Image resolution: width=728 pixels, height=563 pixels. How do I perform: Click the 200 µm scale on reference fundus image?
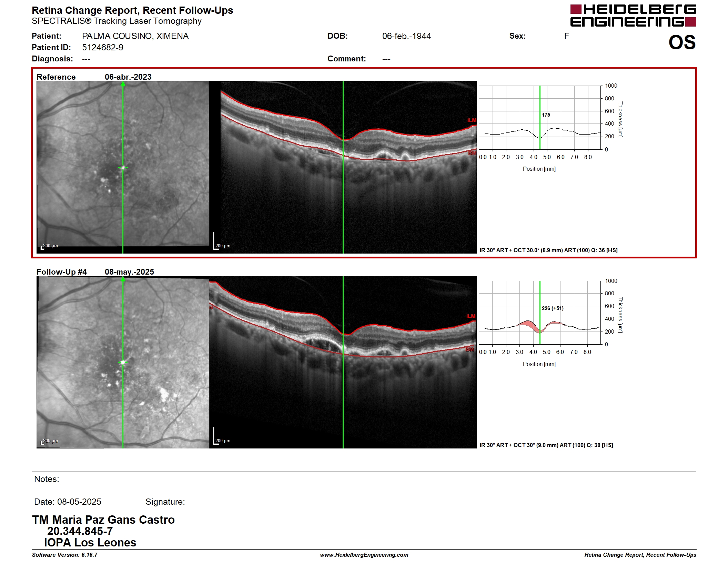(x=49, y=247)
